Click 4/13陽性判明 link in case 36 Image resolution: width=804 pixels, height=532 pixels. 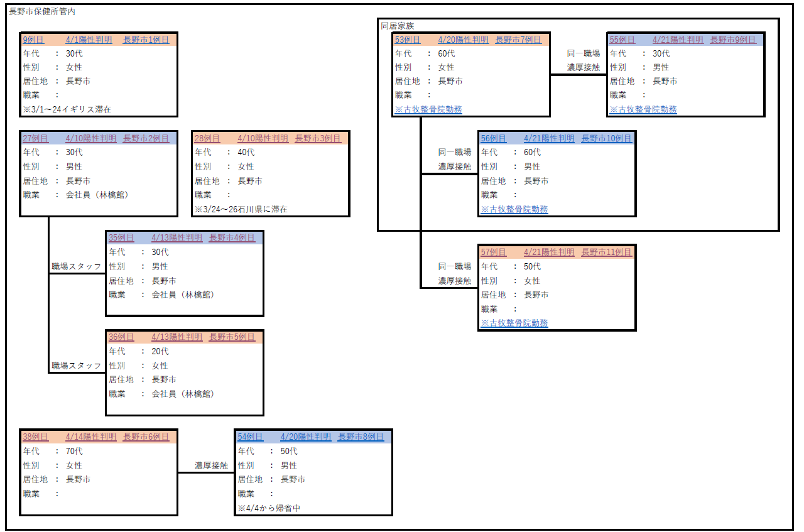[177, 337]
